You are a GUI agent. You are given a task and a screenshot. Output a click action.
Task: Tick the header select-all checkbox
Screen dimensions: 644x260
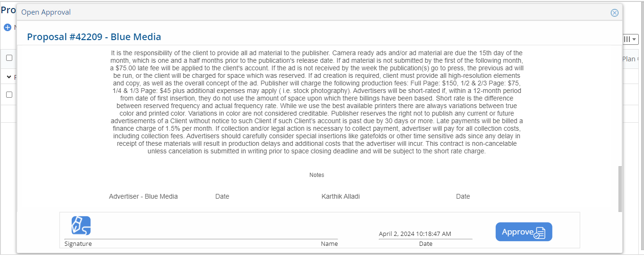pos(9,58)
